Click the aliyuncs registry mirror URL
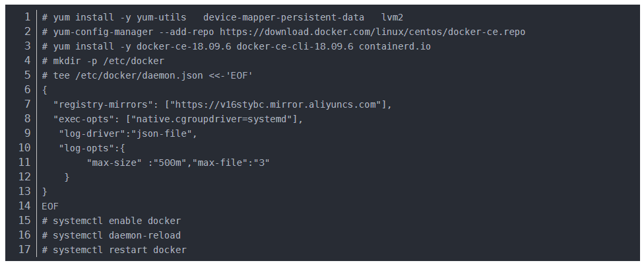The height and width of the screenshot is (263, 644). (276, 104)
